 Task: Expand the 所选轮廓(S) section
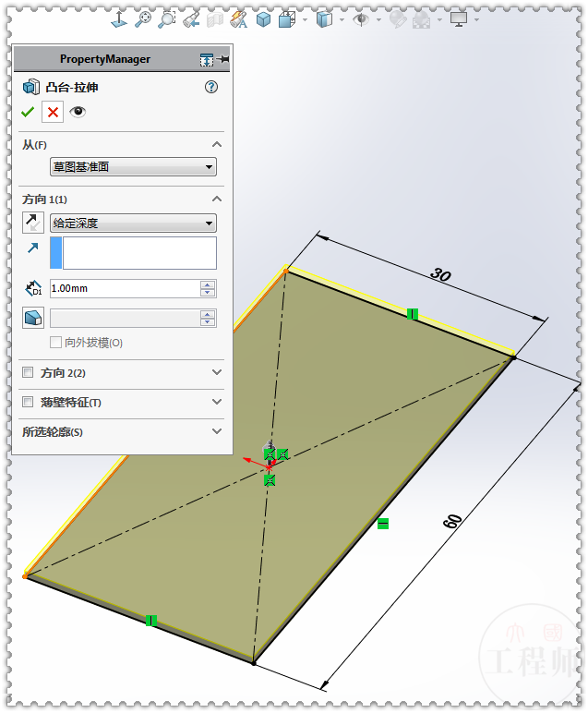pyautogui.click(x=217, y=431)
